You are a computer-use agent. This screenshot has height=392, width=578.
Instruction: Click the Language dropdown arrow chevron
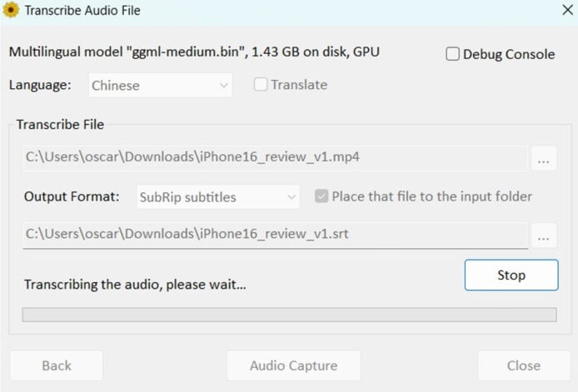(x=224, y=85)
